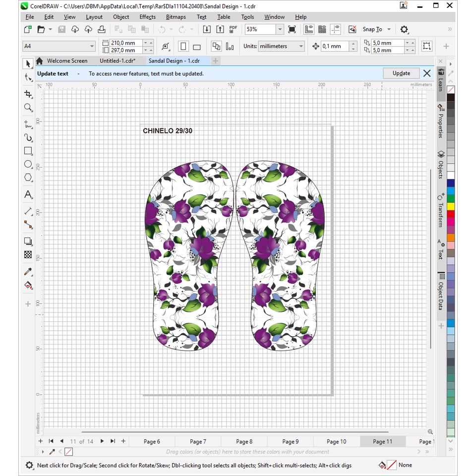Select the Crop tool
Image resolution: width=476 pixels, height=476 pixels.
point(28,94)
